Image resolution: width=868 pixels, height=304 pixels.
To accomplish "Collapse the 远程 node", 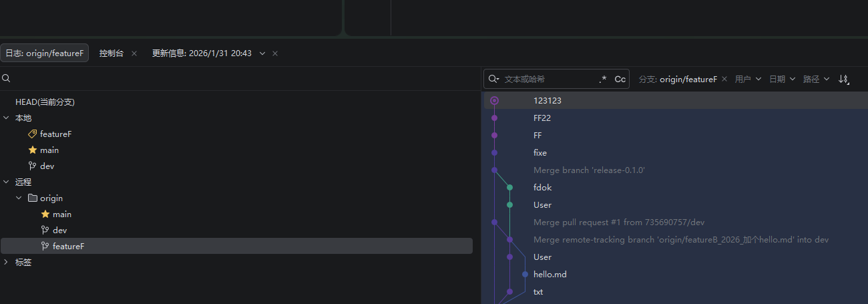I will 6,182.
